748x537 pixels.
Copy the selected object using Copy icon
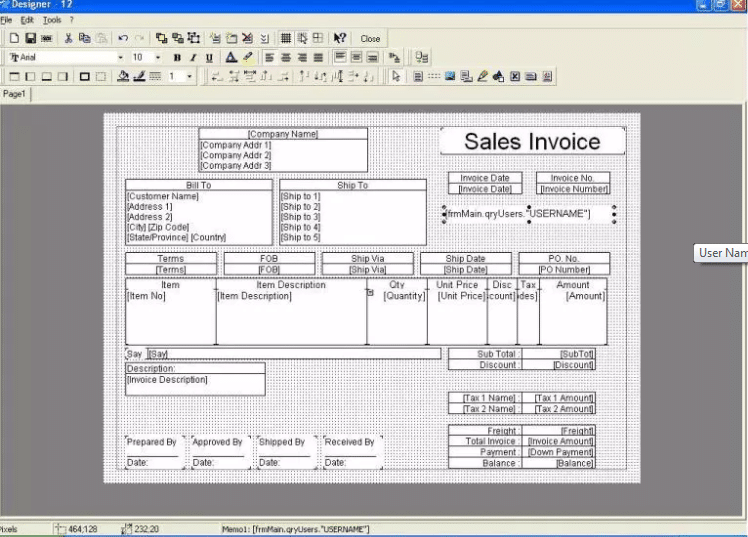pyautogui.click(x=84, y=38)
